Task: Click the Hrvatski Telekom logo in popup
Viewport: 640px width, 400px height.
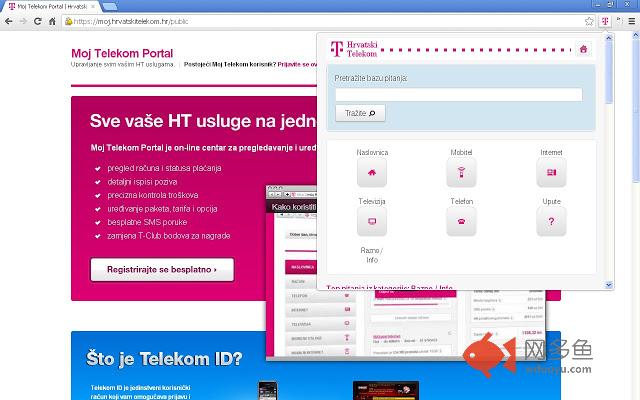Action: (x=354, y=49)
